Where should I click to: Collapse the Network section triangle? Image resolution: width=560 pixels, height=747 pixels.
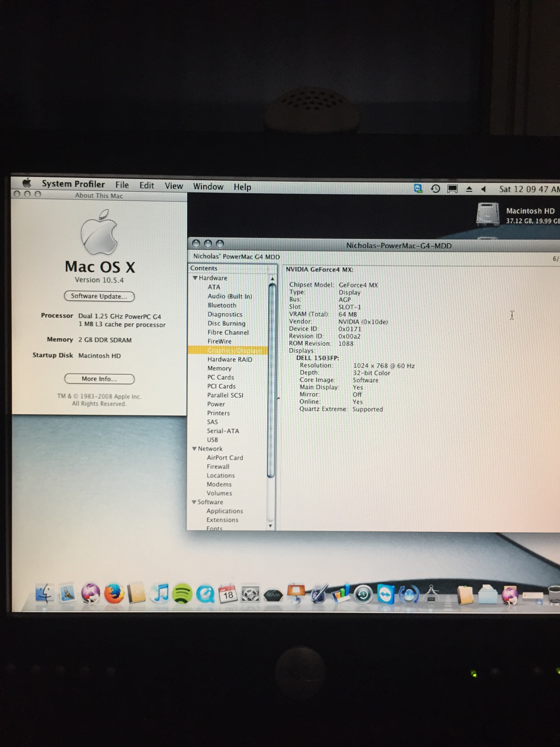pos(194,449)
